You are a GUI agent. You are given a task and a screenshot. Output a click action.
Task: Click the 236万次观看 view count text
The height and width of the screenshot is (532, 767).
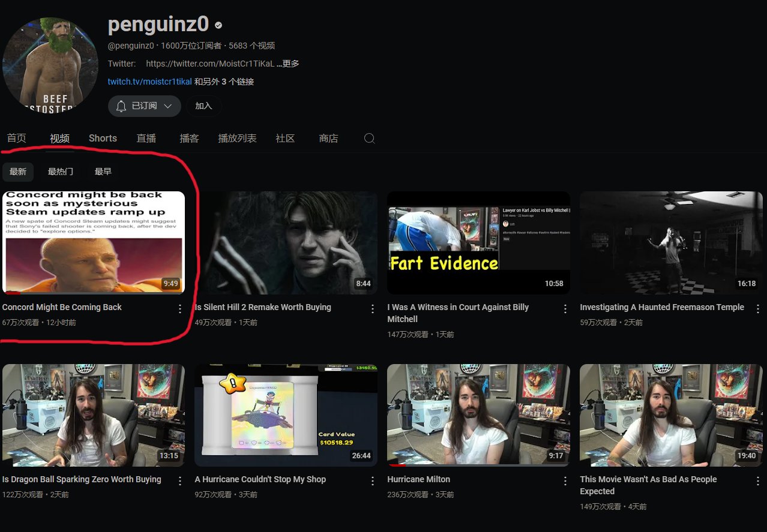pos(408,495)
